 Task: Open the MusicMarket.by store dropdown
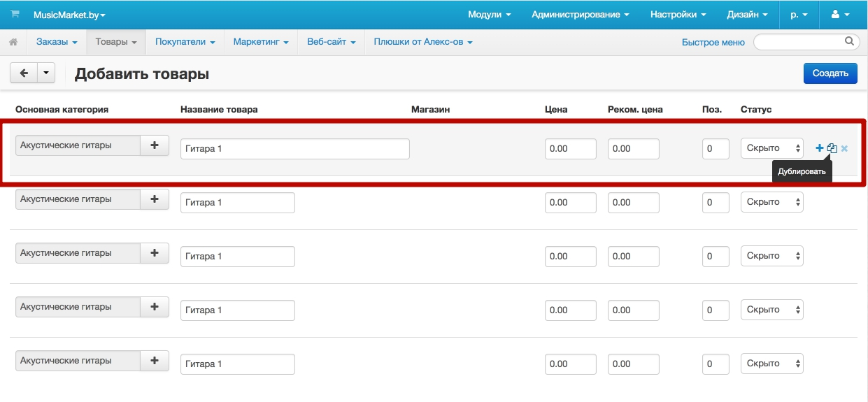click(69, 15)
